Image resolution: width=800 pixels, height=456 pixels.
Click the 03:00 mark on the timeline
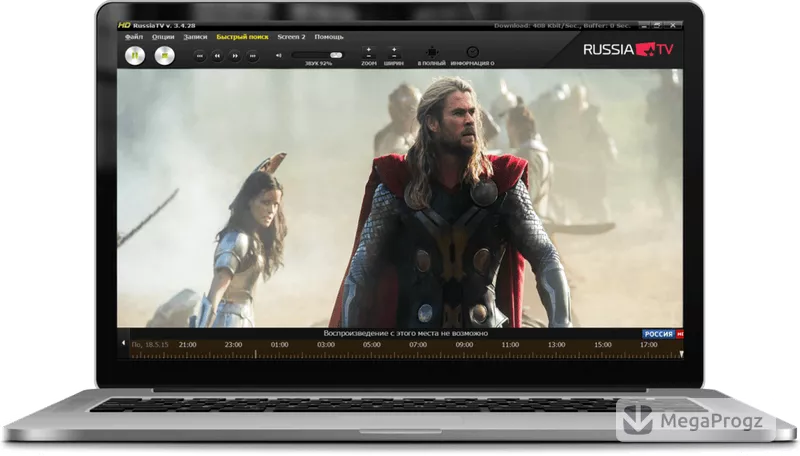pyautogui.click(x=326, y=345)
